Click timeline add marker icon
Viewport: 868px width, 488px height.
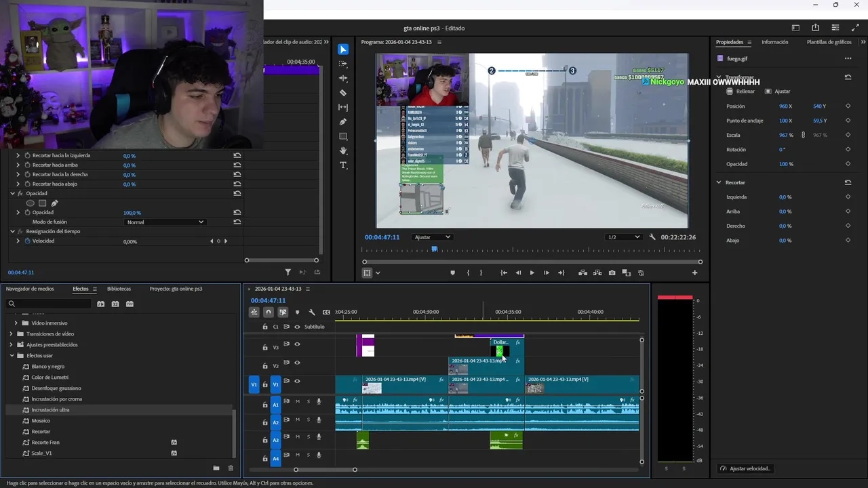(x=297, y=312)
